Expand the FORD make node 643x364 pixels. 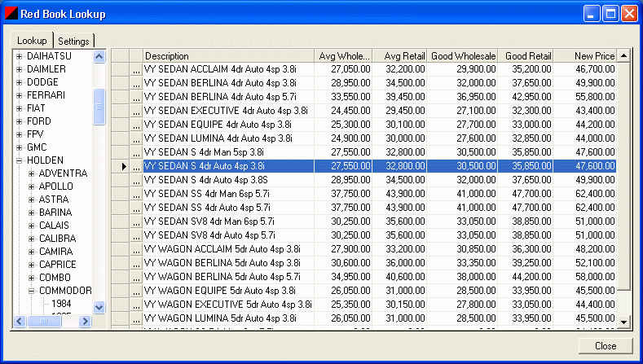[20, 121]
